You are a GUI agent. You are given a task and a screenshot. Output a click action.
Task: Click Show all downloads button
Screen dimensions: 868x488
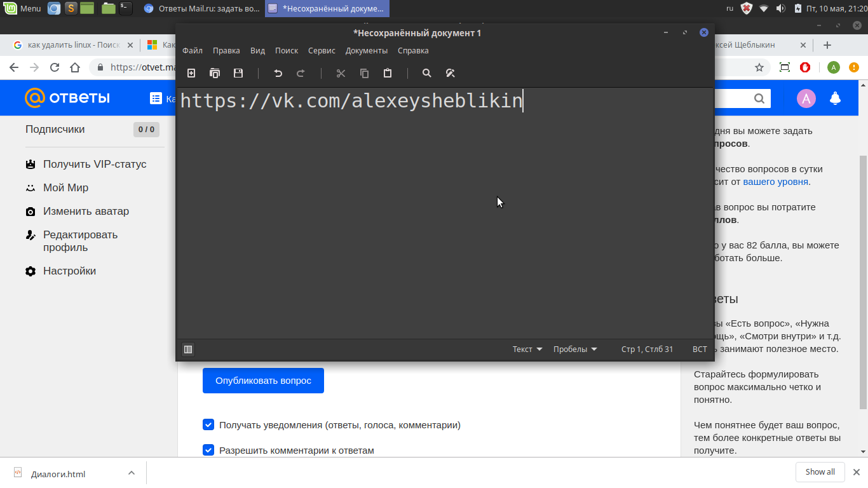[x=820, y=472]
